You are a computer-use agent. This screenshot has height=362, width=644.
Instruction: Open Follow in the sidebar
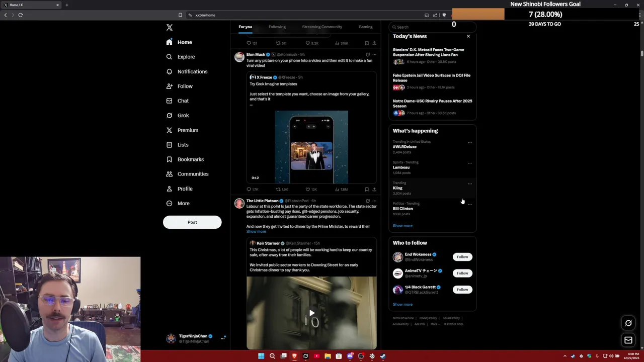pos(180,86)
